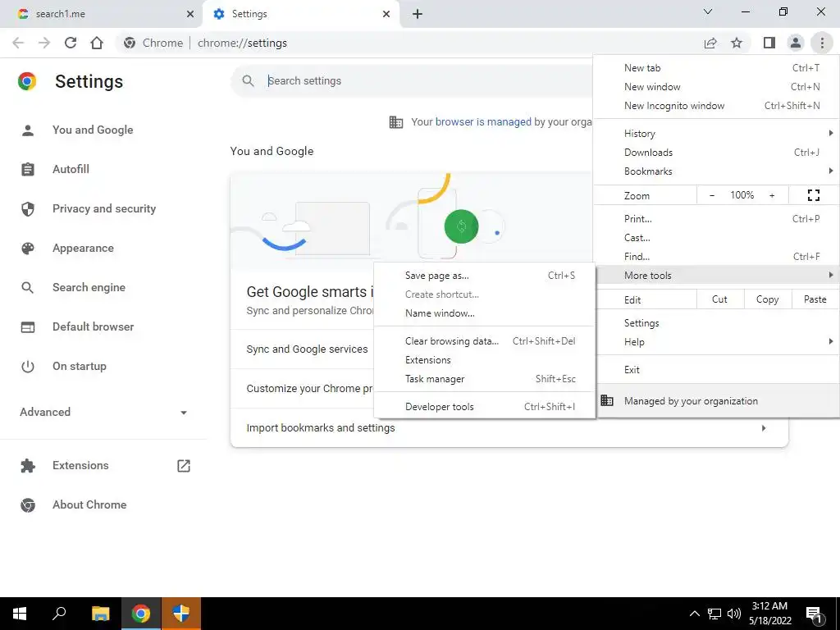Click the search magnifier in settings search
840x630 pixels.
pos(248,81)
